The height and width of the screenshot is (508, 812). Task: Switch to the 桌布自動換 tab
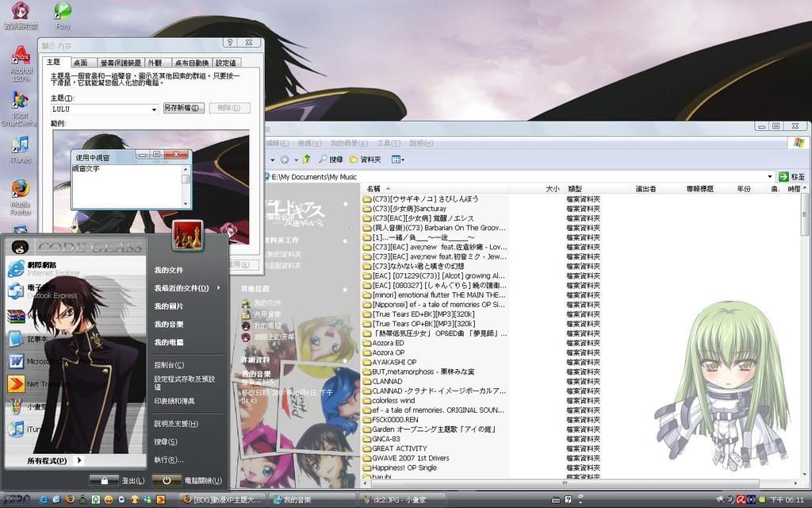pos(192,63)
